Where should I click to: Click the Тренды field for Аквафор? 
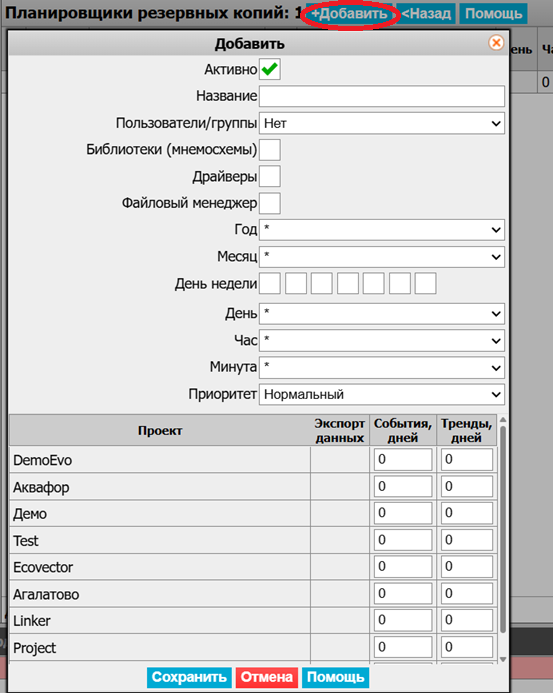pyautogui.click(x=467, y=487)
